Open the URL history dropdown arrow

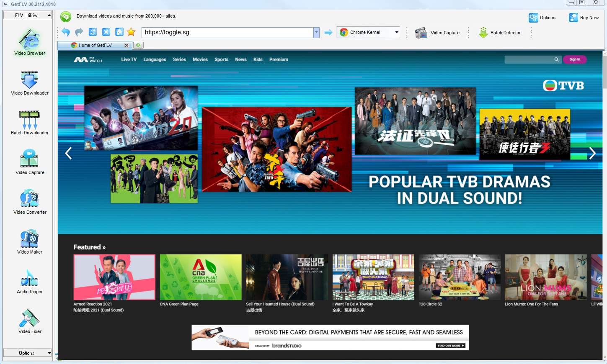(316, 32)
